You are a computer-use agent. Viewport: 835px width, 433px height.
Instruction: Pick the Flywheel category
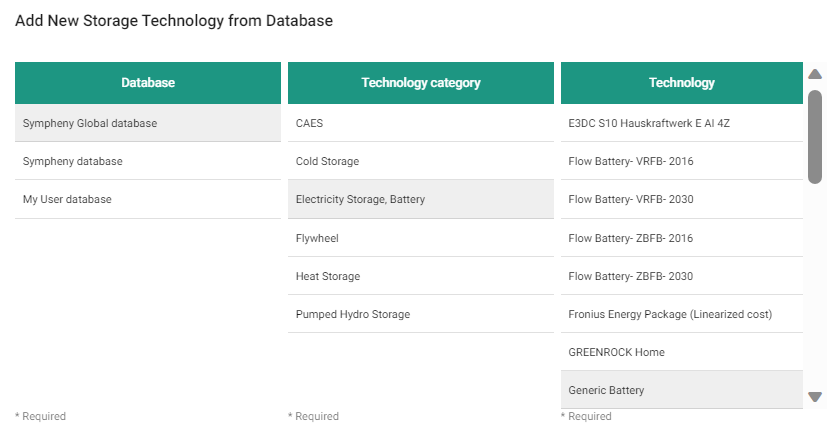click(x=420, y=238)
